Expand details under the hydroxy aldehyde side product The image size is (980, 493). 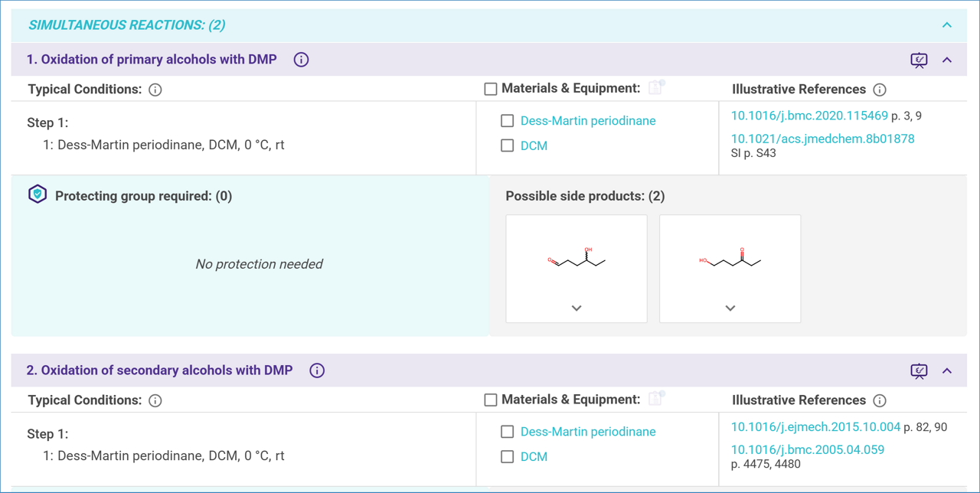[x=577, y=308]
